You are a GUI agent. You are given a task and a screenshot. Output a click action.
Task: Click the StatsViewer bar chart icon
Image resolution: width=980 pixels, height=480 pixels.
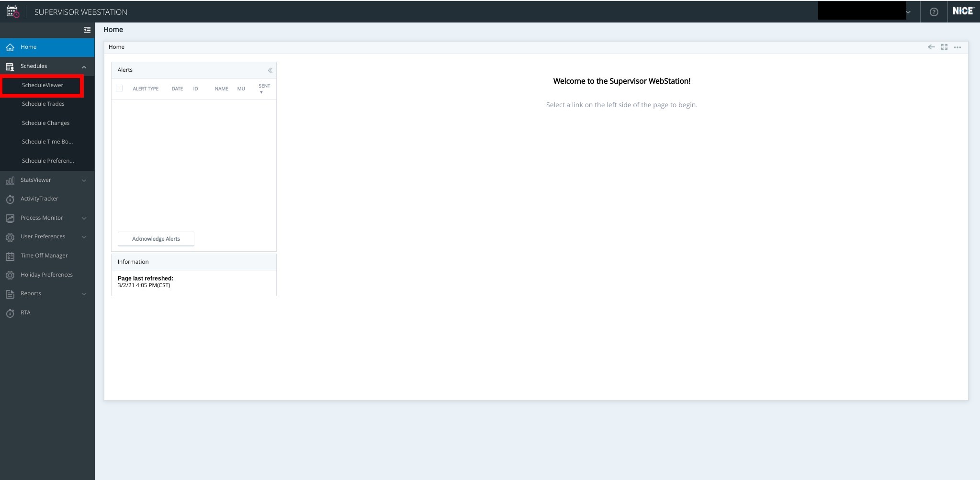pyautogui.click(x=10, y=180)
